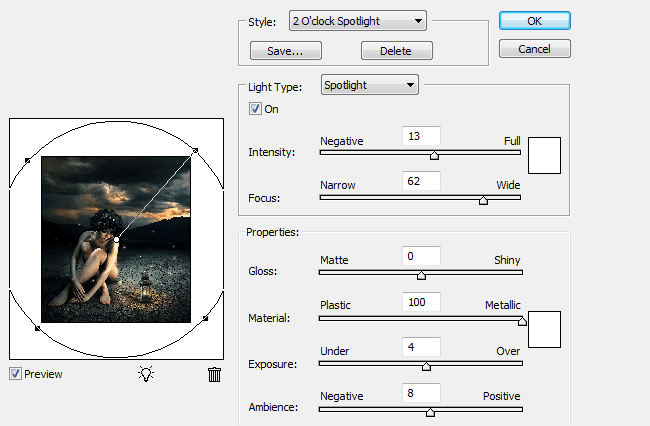Click the Exposure value field
The width and height of the screenshot is (650, 426).
[x=421, y=347]
